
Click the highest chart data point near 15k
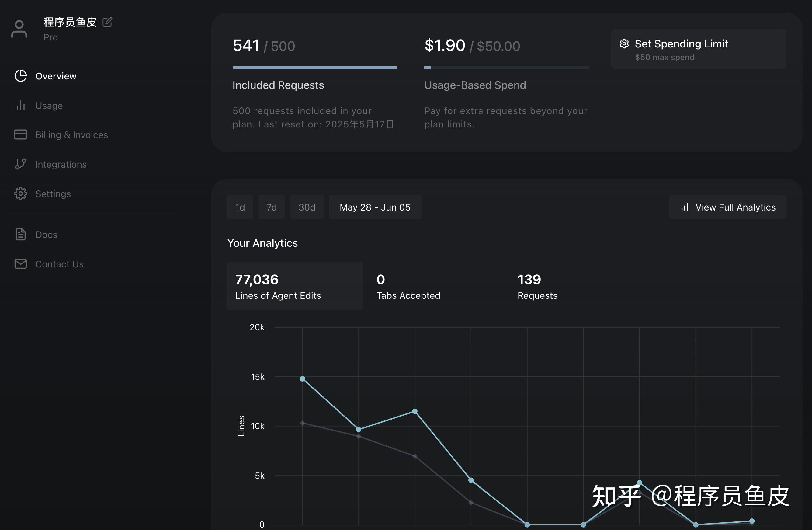[302, 379]
